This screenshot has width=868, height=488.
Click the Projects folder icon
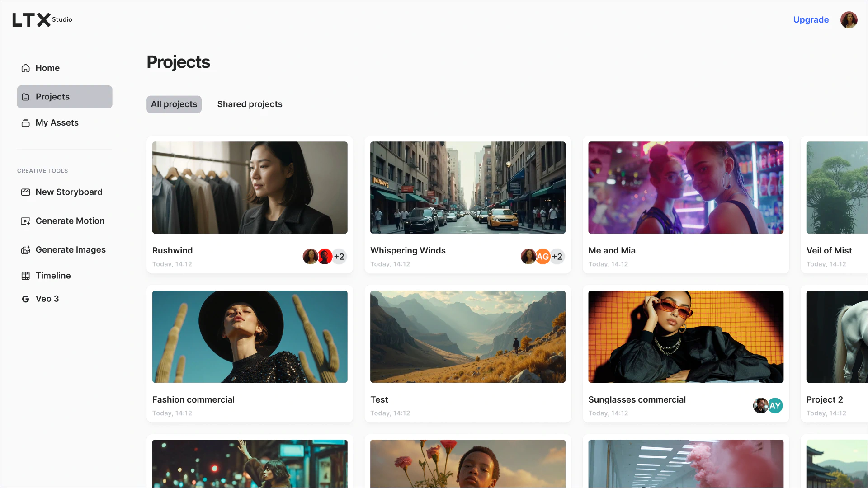[26, 97]
